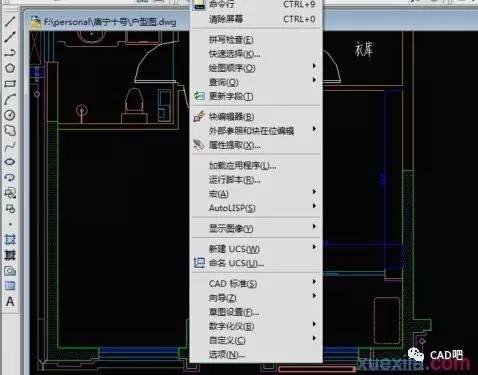Image resolution: width=478 pixels, height=375 pixels.
Task: Select the Ellipse tool
Action: (x=10, y=162)
